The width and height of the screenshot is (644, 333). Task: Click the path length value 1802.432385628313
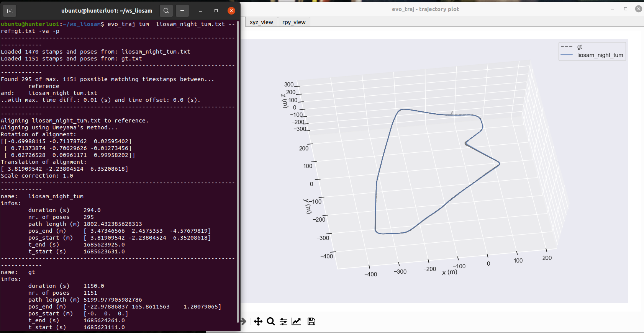pyautogui.click(x=113, y=224)
